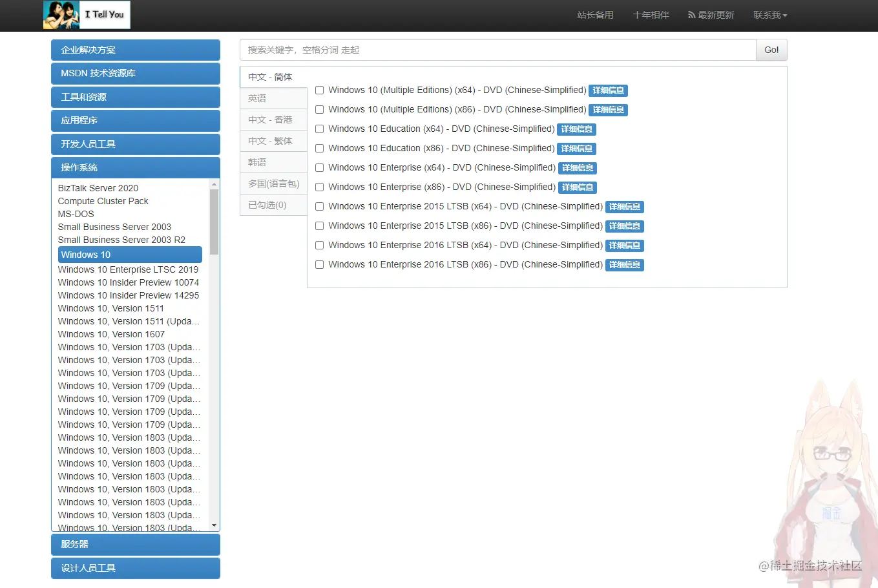
Task: Expand the 开发人员工具 panel
Action: [x=136, y=144]
